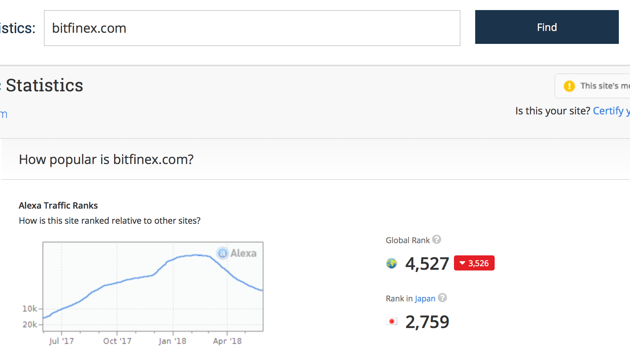Click the Find button

click(x=547, y=27)
